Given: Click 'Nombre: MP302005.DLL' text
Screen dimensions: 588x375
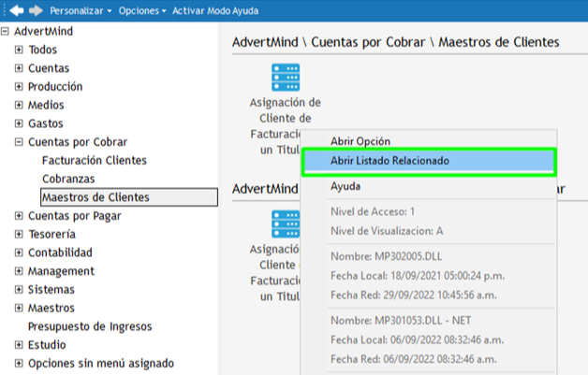Looking at the screenshot, I should [x=387, y=256].
